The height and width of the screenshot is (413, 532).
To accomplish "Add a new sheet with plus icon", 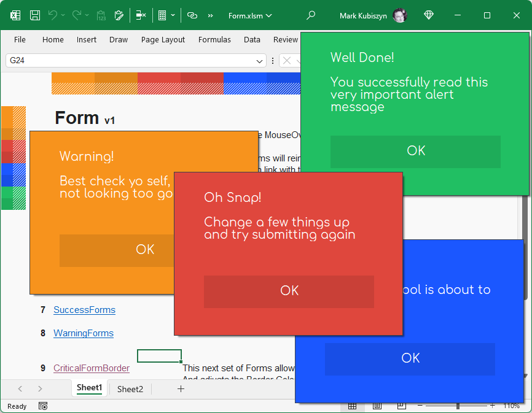I will click(x=181, y=388).
